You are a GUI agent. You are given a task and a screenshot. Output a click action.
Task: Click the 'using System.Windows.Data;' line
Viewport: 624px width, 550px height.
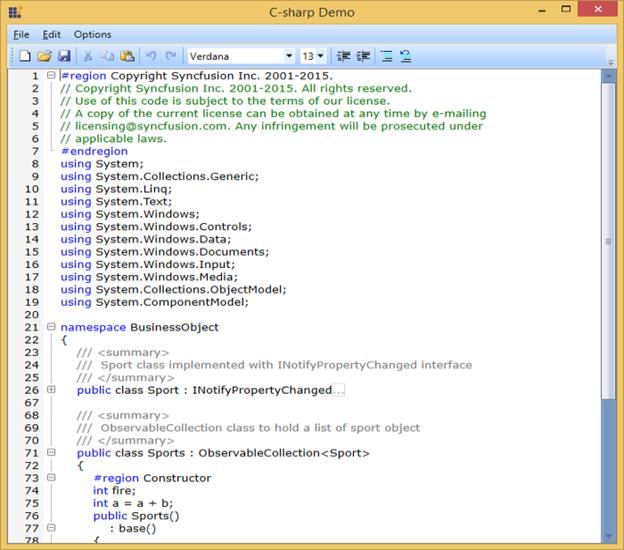coord(146,239)
